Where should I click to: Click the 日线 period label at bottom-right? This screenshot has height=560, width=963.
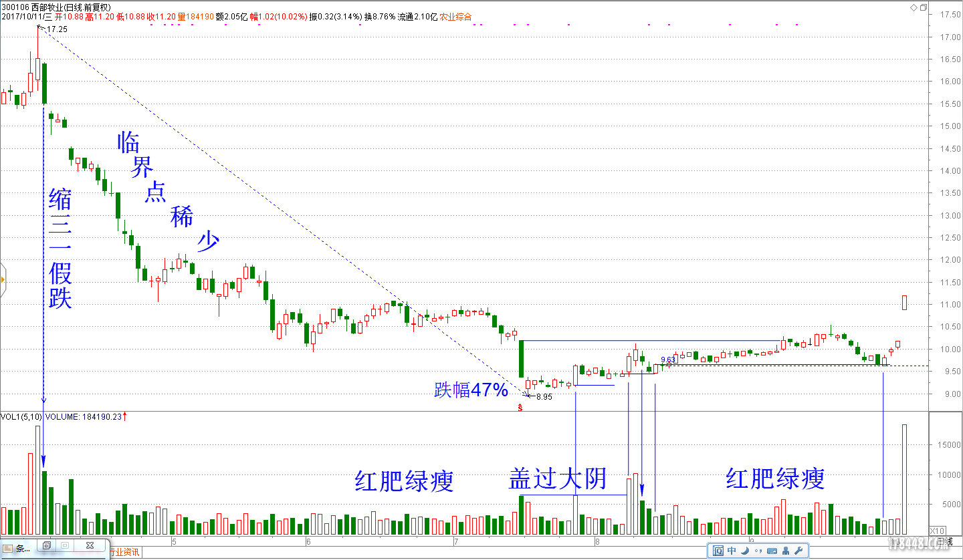944,541
